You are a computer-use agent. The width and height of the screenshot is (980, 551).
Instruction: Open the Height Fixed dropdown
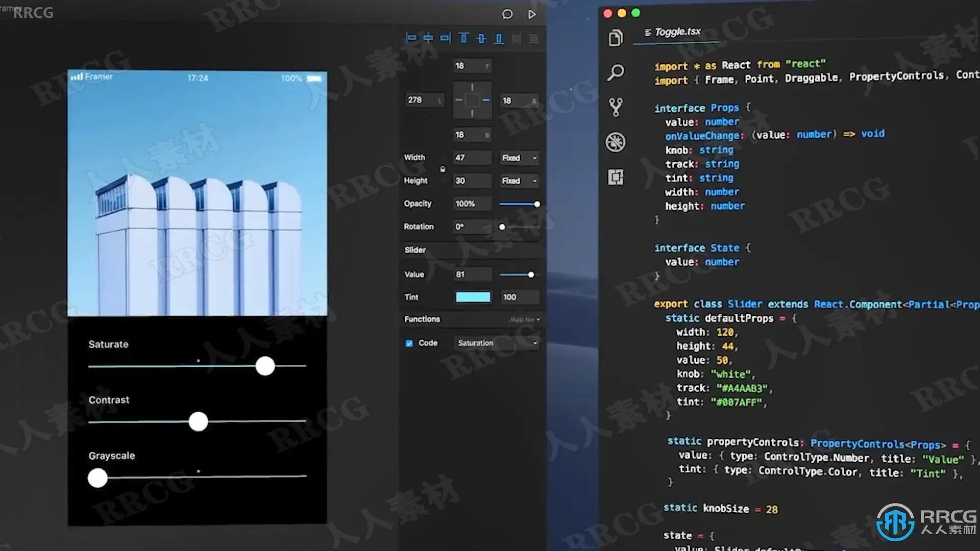(519, 181)
